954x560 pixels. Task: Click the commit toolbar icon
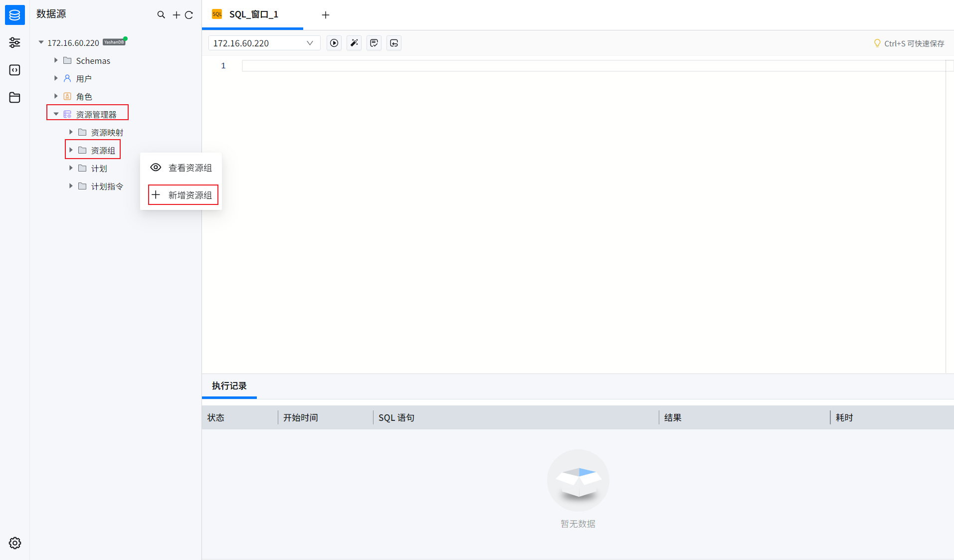coord(374,43)
